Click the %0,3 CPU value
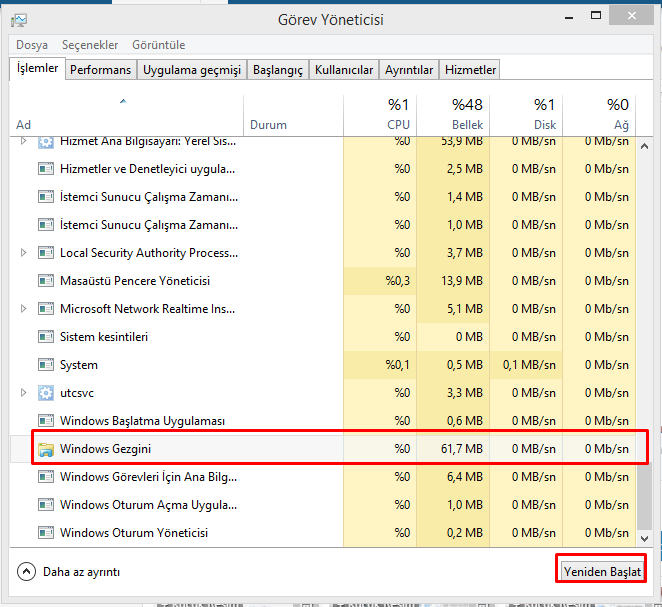The width and height of the screenshot is (662, 607). (x=398, y=281)
